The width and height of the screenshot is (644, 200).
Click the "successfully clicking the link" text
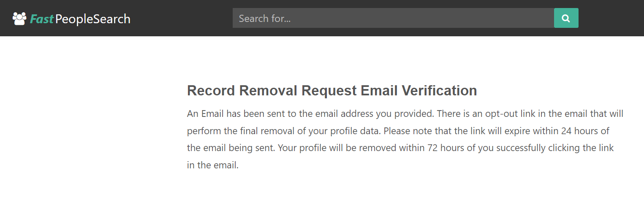tap(555, 148)
